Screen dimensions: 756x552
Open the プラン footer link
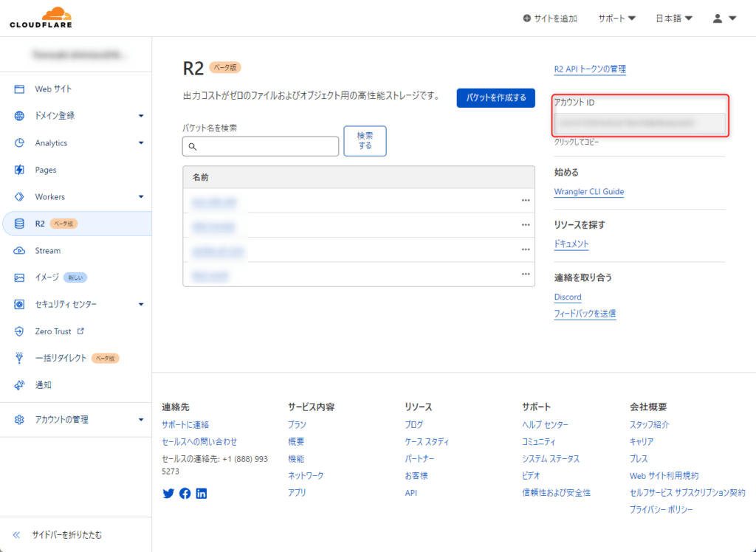tap(297, 425)
